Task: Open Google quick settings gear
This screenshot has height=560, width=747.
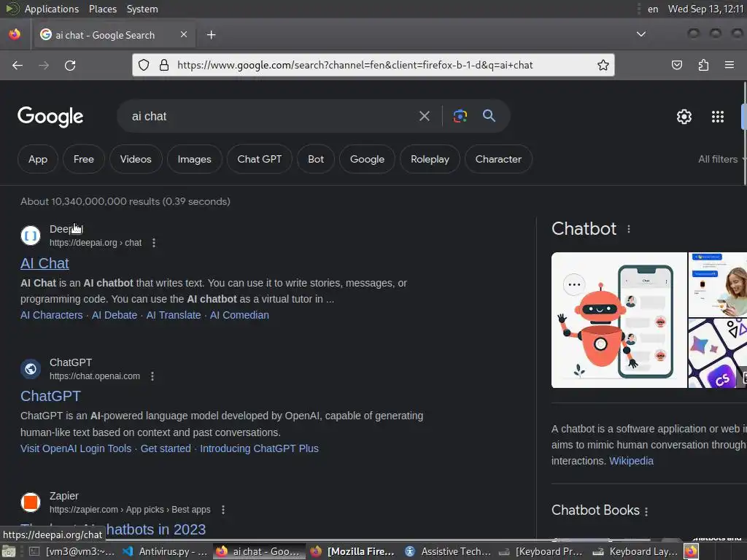Action: pos(684,117)
